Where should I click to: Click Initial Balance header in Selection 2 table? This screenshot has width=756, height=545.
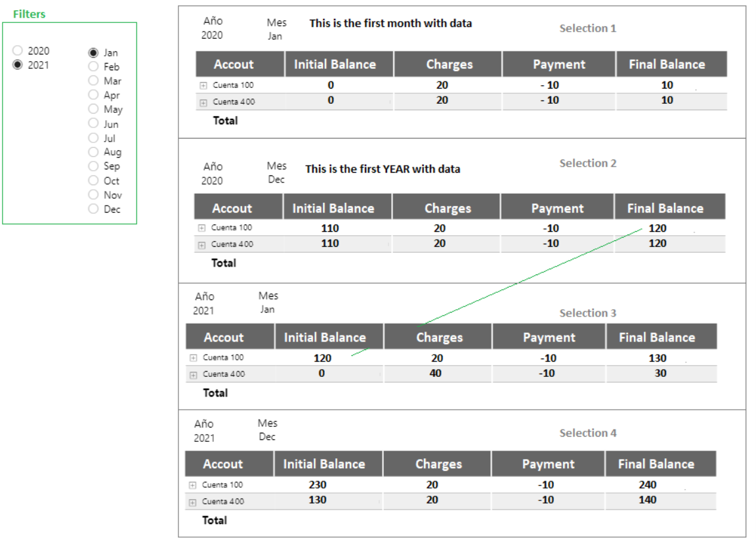[337, 207]
